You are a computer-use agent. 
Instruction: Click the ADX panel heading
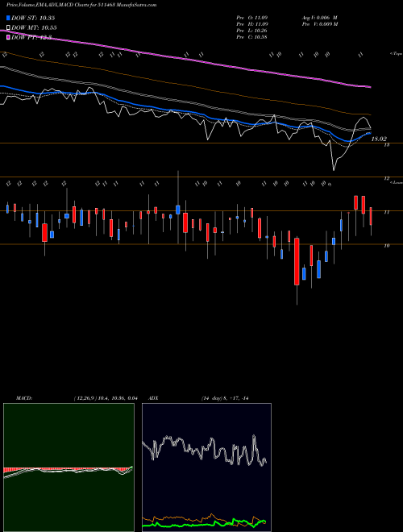click(153, 398)
